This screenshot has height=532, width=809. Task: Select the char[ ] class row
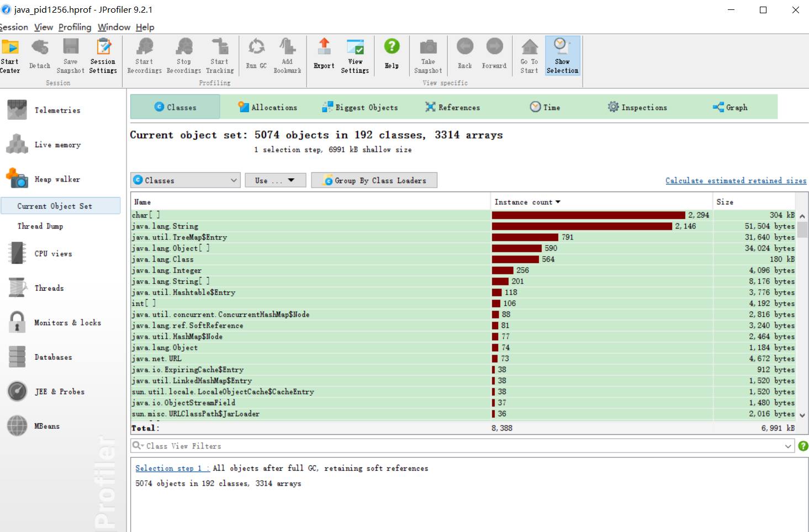(x=464, y=215)
